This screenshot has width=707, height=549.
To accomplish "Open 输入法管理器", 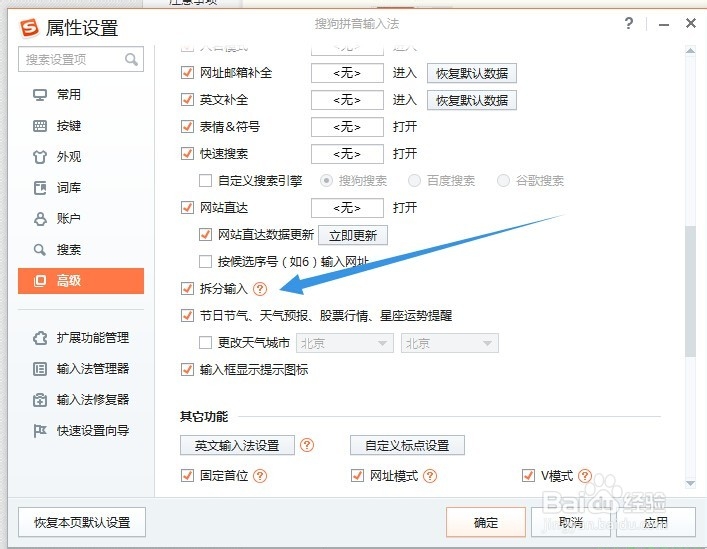I will 93,369.
